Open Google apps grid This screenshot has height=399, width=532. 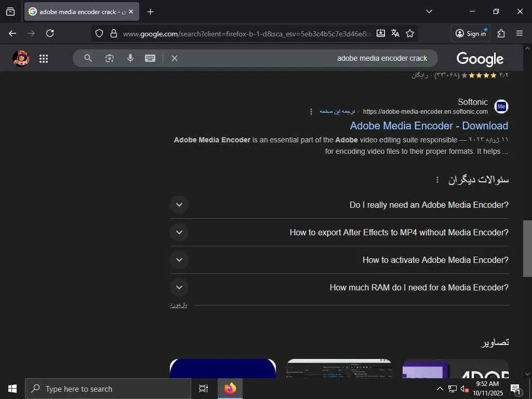click(44, 59)
